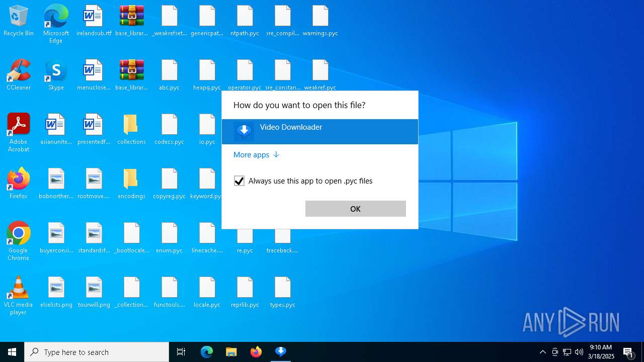This screenshot has width=644, height=362.
Task: Select the abc.pyc file
Action: [x=170, y=75]
